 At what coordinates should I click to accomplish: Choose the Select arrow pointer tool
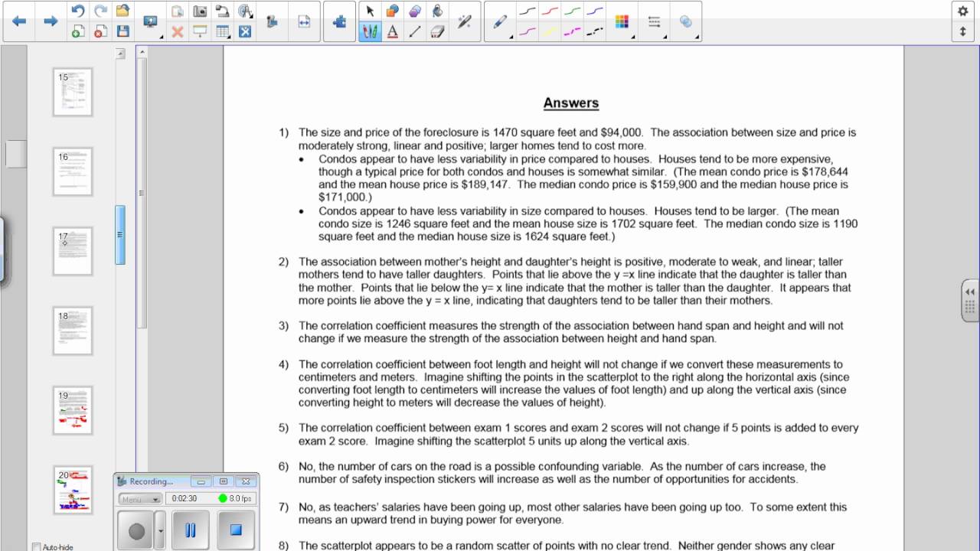click(370, 11)
